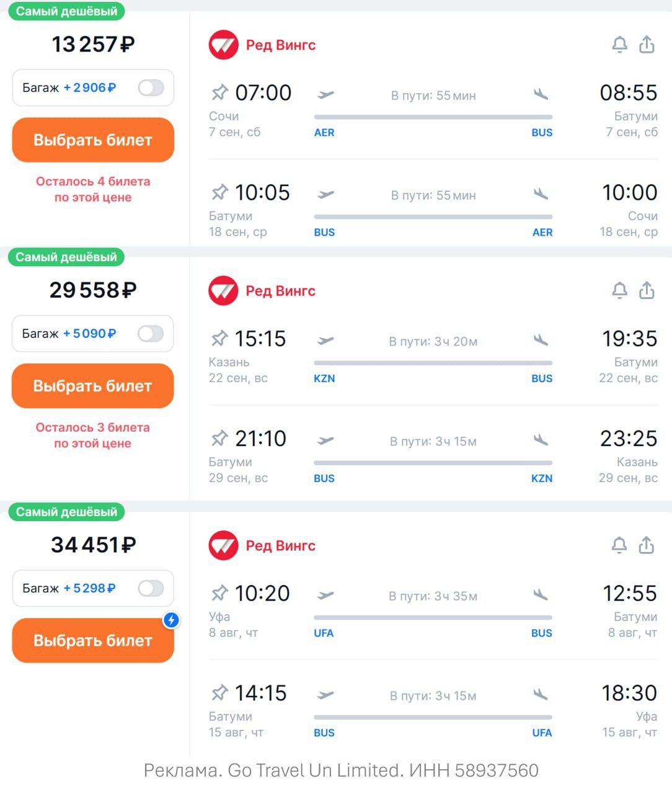Pin the 14:15 Batumi to Ufa flight
672x794 pixels.
tap(219, 693)
